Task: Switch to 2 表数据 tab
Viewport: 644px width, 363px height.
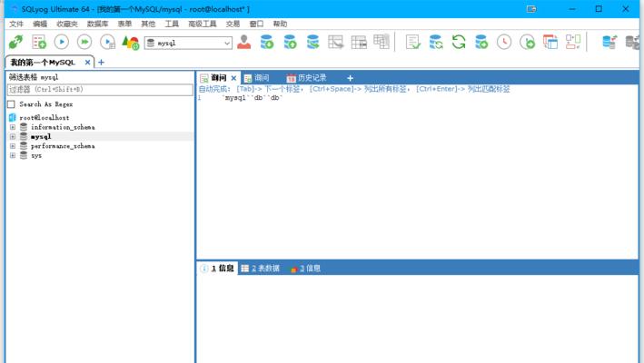Action: pos(260,269)
